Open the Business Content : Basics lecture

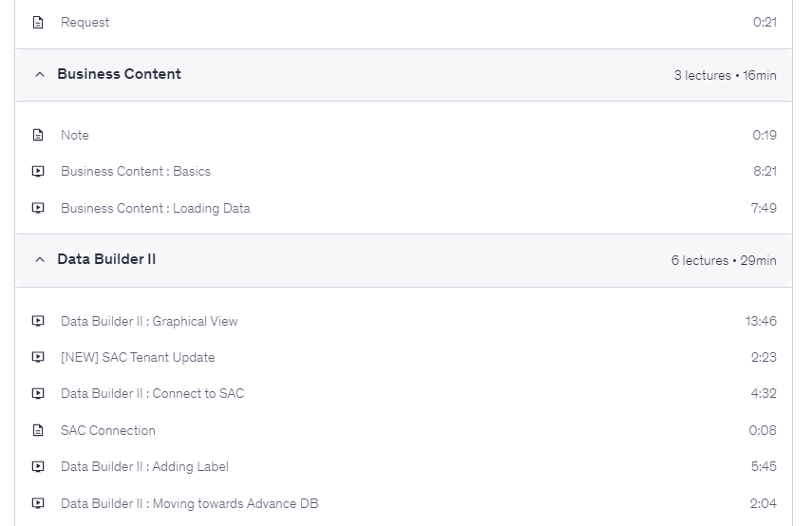coord(136,172)
